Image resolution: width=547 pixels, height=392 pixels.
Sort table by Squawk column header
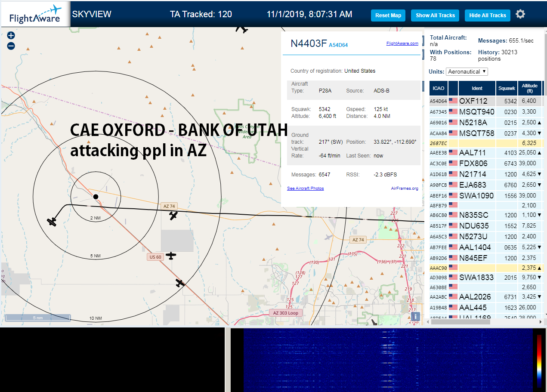point(507,88)
